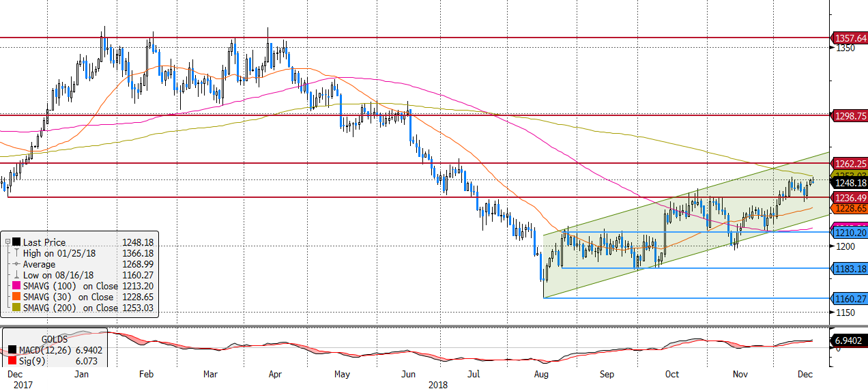Select 'Last Price' legend row text
The image size is (868, 391).
tap(43, 242)
